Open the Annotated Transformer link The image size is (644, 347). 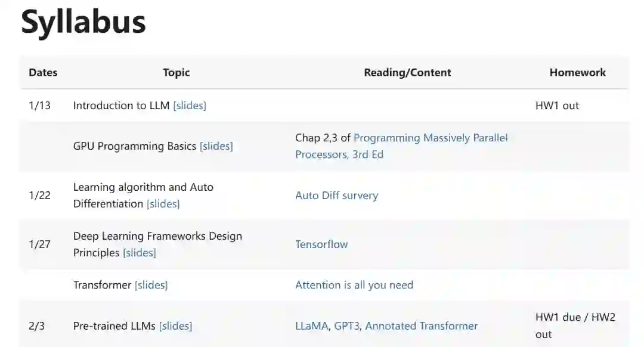point(421,326)
